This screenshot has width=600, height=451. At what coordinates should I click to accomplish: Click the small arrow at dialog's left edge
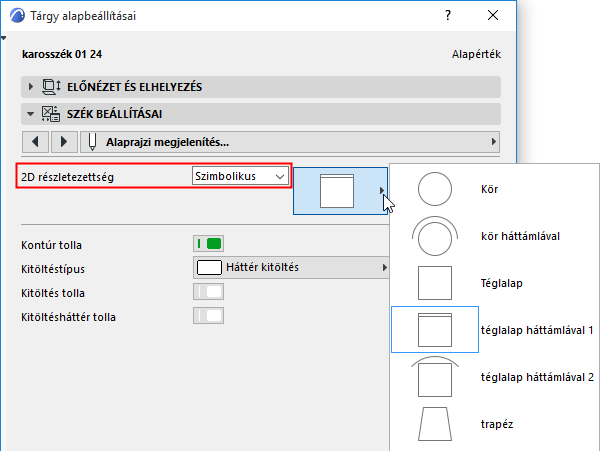3,38
